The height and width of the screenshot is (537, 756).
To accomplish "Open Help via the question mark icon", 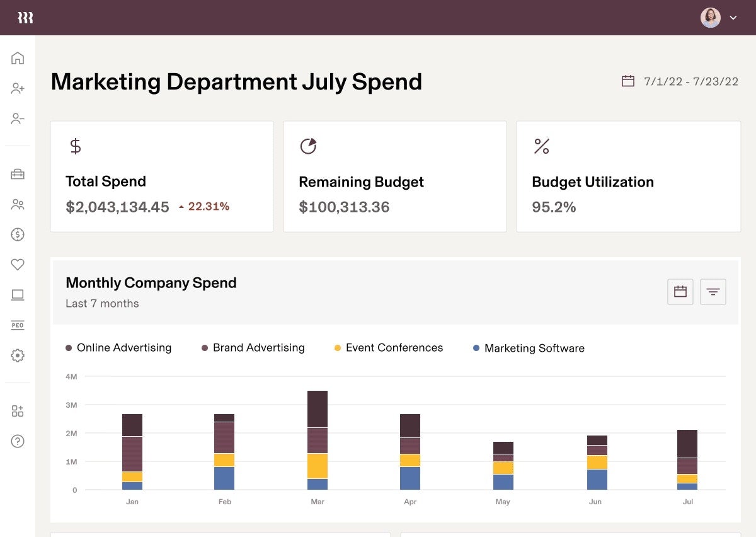I will point(18,441).
